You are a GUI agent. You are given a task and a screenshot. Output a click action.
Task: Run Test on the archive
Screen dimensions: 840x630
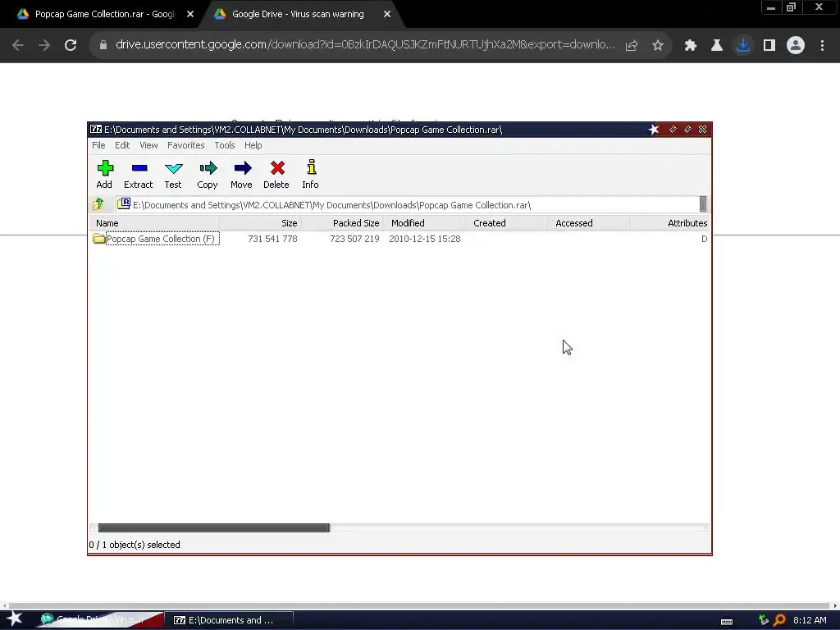pyautogui.click(x=173, y=174)
